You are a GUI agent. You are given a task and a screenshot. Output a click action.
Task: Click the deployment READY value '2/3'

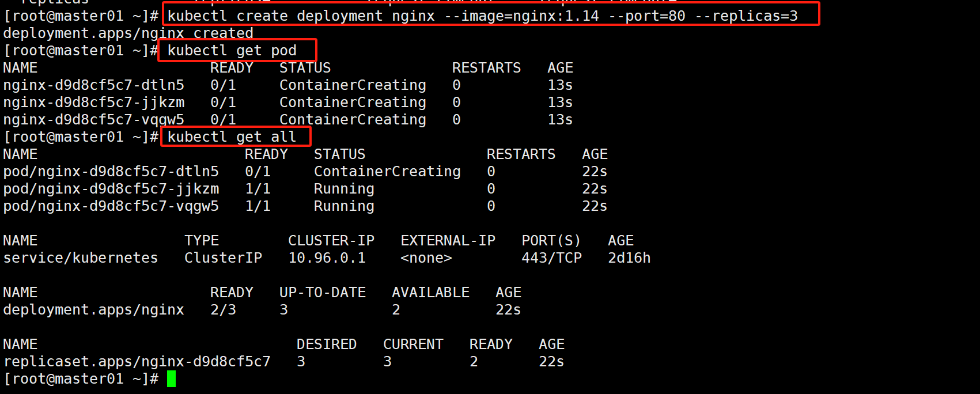pos(223,310)
